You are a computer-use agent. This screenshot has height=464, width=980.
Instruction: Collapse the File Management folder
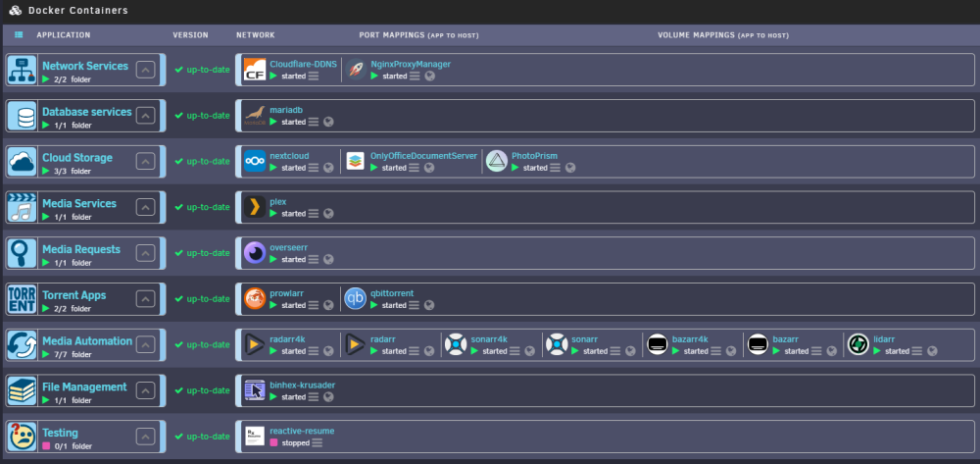(x=146, y=390)
